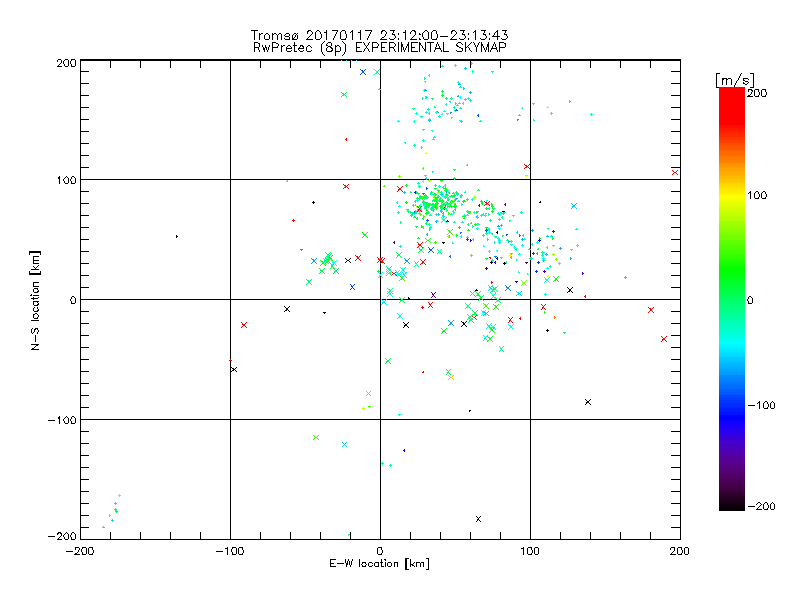
Task: Click the y-axis tick label −100
Action: [62, 420]
